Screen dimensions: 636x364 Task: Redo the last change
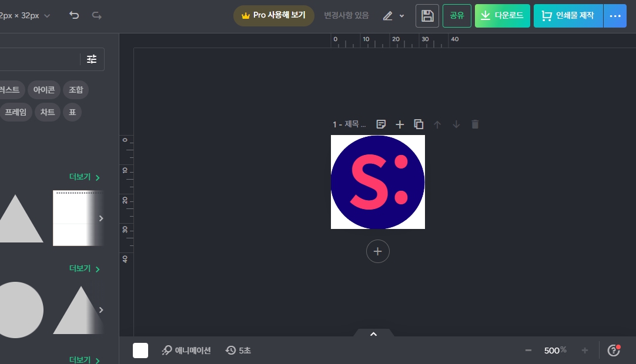pos(96,16)
